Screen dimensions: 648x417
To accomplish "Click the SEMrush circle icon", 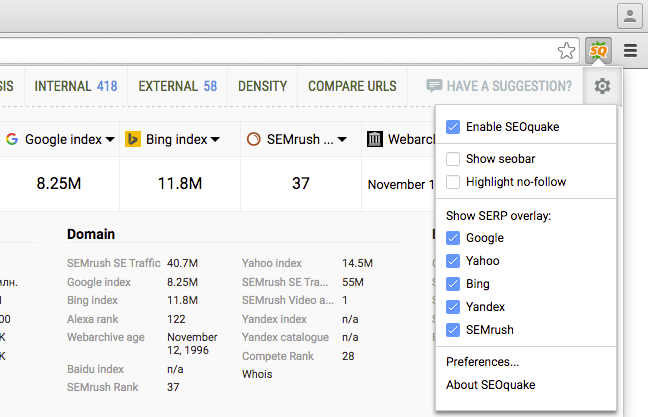I will pyautogui.click(x=254, y=139).
